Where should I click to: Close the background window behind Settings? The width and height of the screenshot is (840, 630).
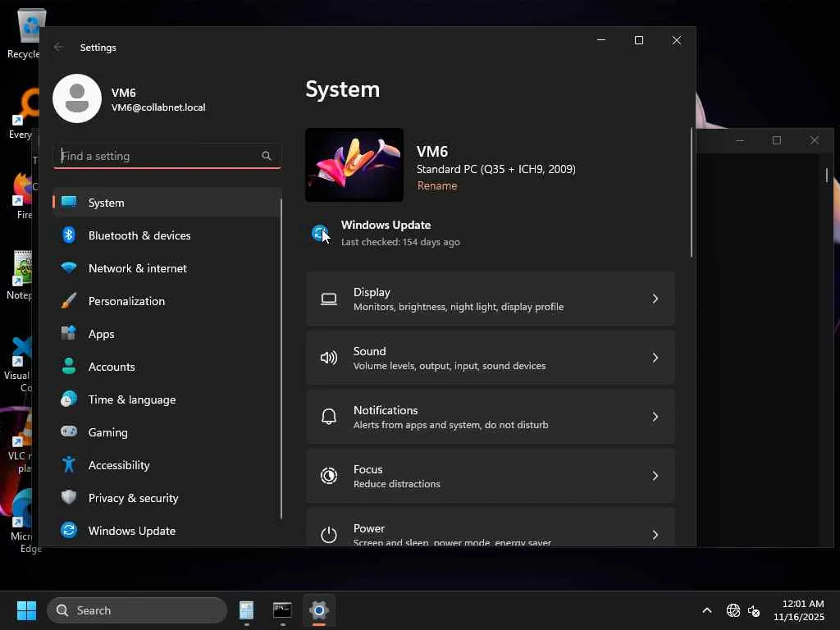[815, 140]
